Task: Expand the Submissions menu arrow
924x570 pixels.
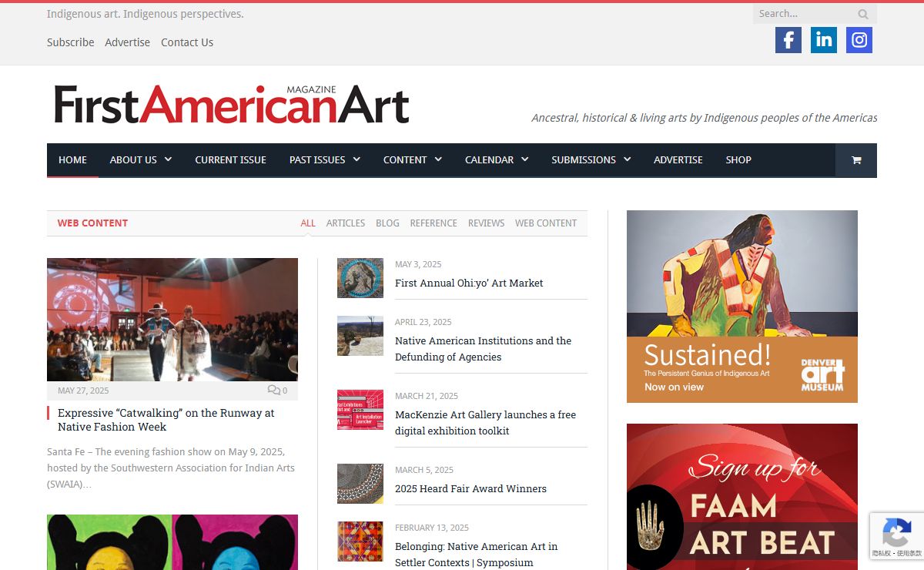Action: (627, 159)
